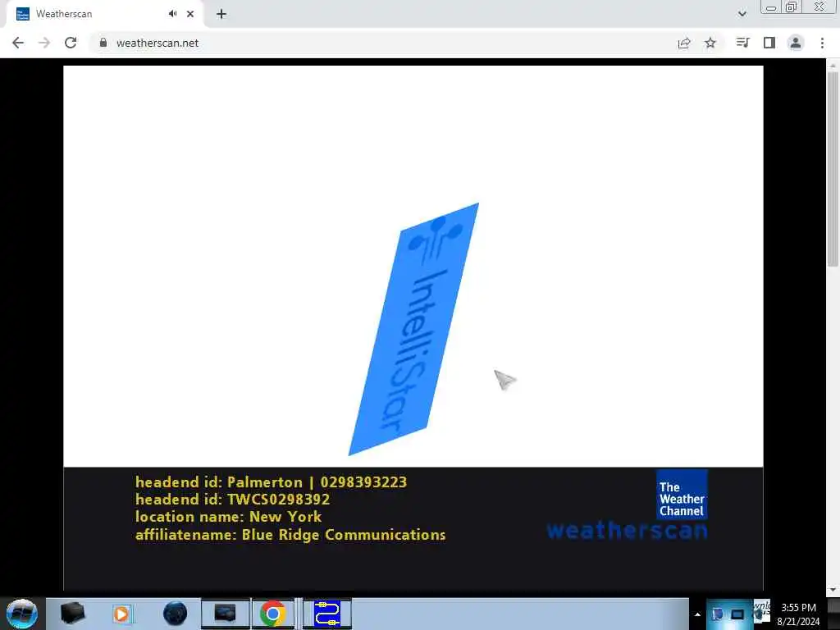Click the 'headend id: Palmerton | 0298393223' text

coord(271,482)
